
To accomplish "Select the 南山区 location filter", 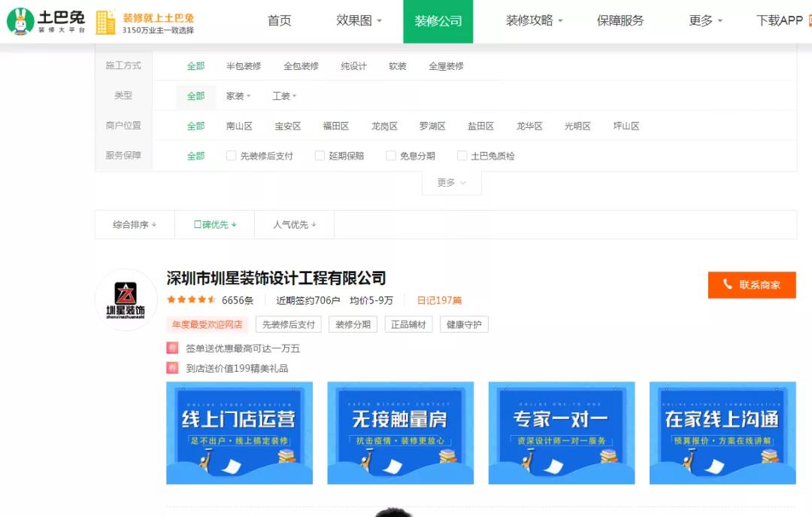I will pyautogui.click(x=239, y=126).
